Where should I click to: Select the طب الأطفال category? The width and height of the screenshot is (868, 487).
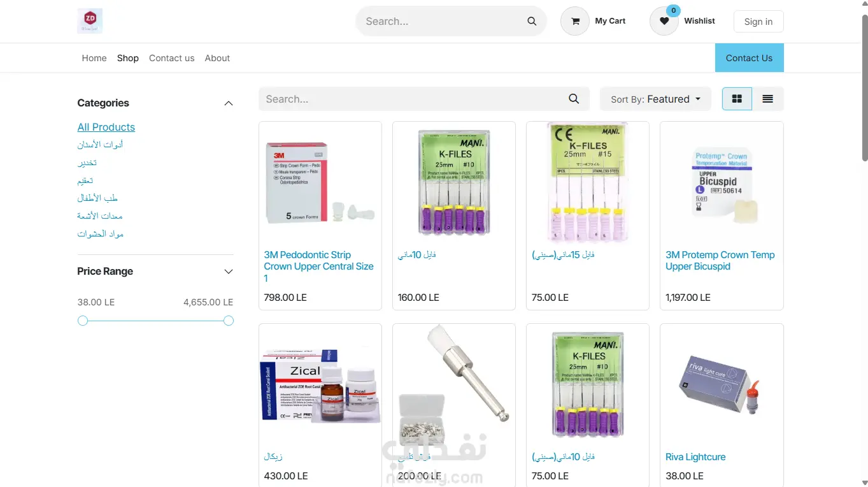[97, 198]
